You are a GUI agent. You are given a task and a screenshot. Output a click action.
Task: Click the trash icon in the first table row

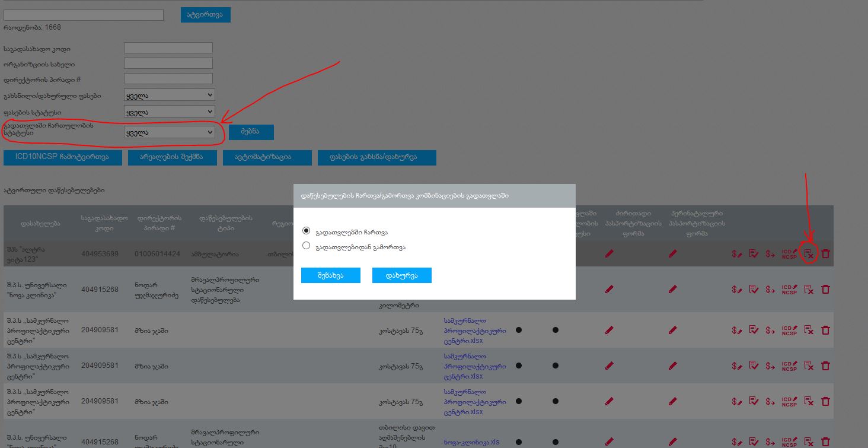(825, 254)
